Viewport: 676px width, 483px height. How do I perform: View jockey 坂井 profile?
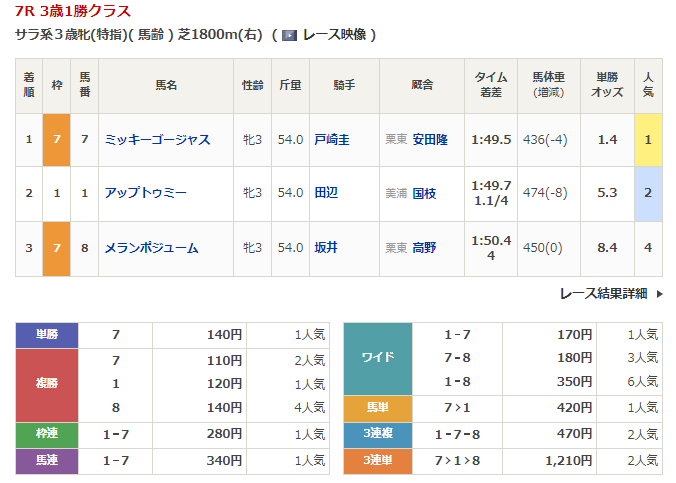coord(325,248)
